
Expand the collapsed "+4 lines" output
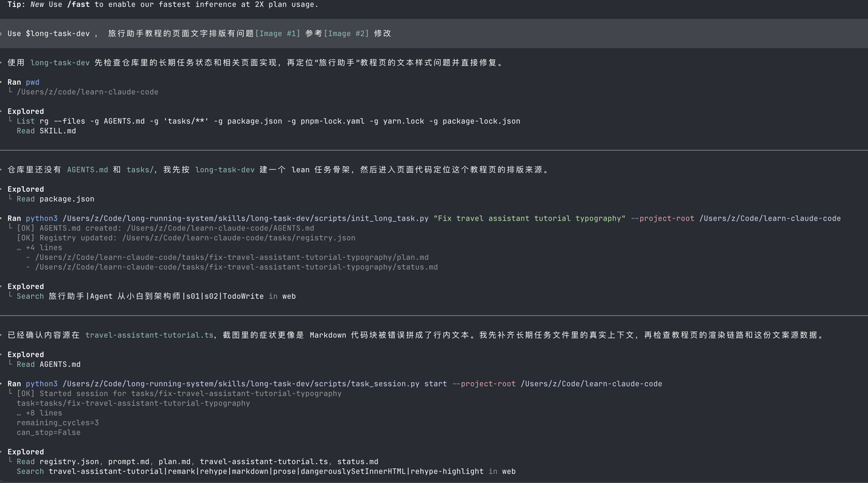39,248
